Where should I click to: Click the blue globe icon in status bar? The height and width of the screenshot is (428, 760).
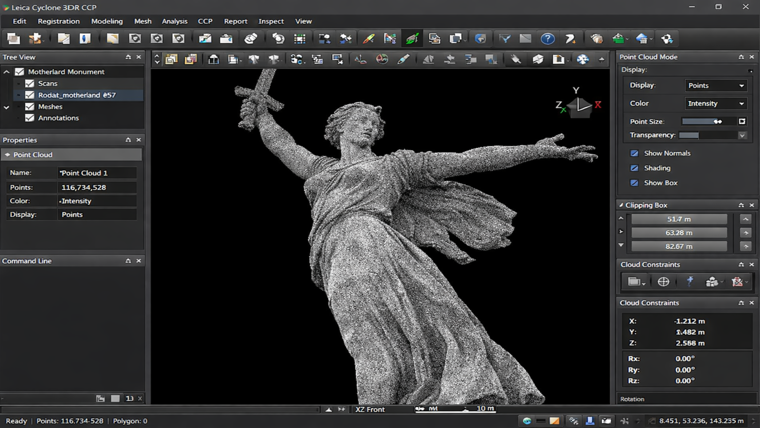point(526,421)
